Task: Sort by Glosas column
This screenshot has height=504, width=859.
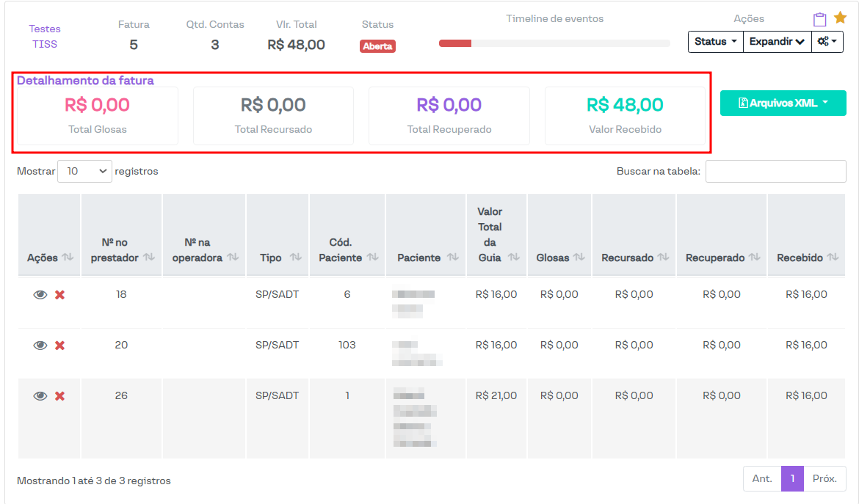Action: 579,258
